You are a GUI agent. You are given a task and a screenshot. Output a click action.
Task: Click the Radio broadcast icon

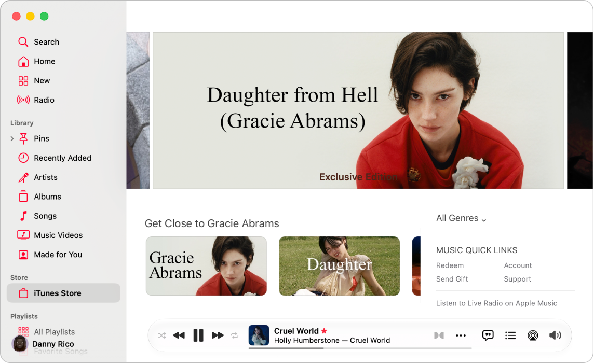pyautogui.click(x=23, y=100)
